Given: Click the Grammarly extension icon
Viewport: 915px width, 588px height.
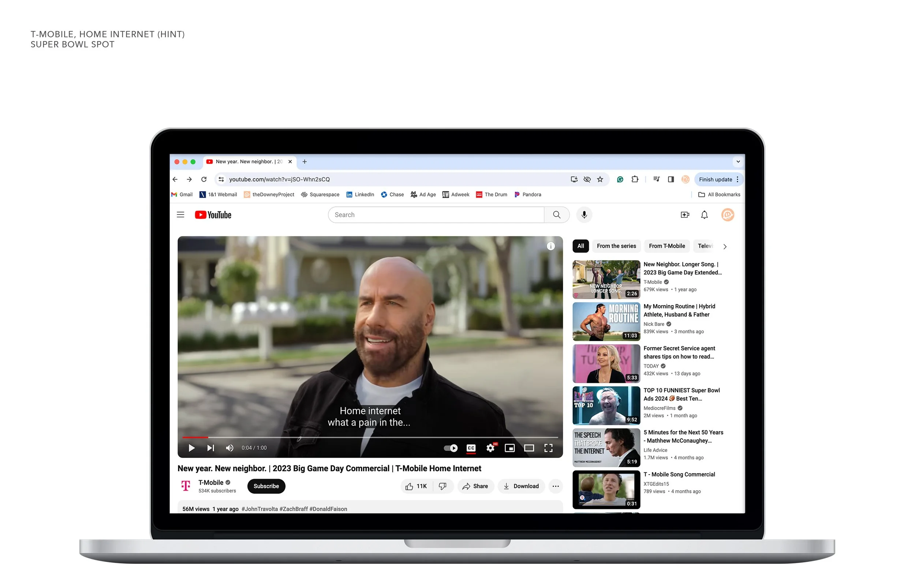Looking at the screenshot, I should coord(620,179).
